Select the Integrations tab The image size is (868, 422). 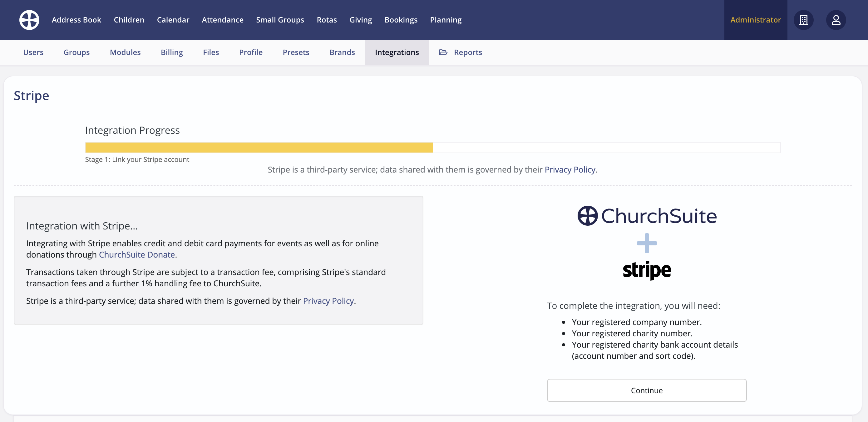click(x=397, y=52)
